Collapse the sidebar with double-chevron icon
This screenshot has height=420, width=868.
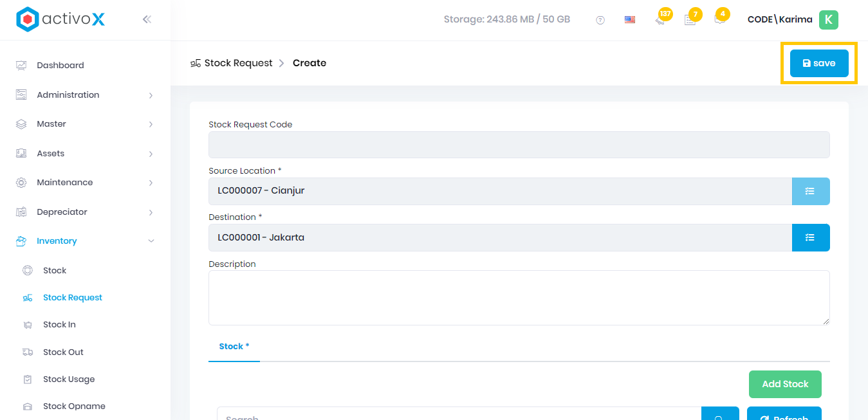(147, 19)
